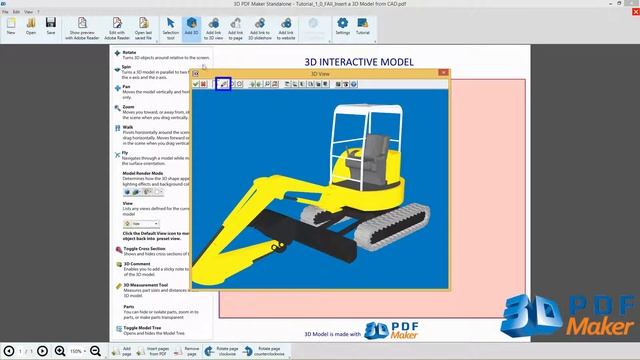Open the Settings gear
Screen dimensions: 640x360
(343, 26)
